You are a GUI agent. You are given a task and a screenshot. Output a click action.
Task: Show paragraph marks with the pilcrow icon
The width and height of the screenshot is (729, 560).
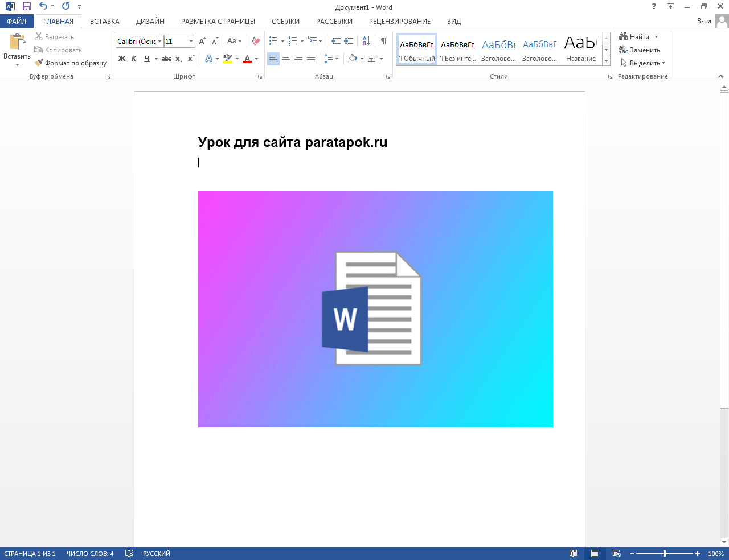coord(384,41)
